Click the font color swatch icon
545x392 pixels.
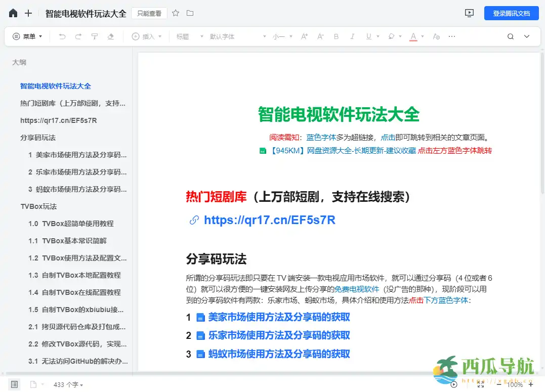pos(413,36)
